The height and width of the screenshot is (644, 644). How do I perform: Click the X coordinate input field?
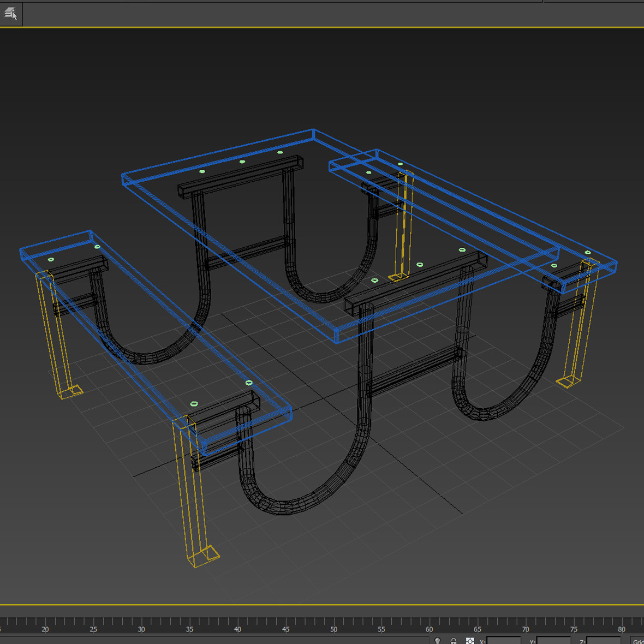(503, 641)
